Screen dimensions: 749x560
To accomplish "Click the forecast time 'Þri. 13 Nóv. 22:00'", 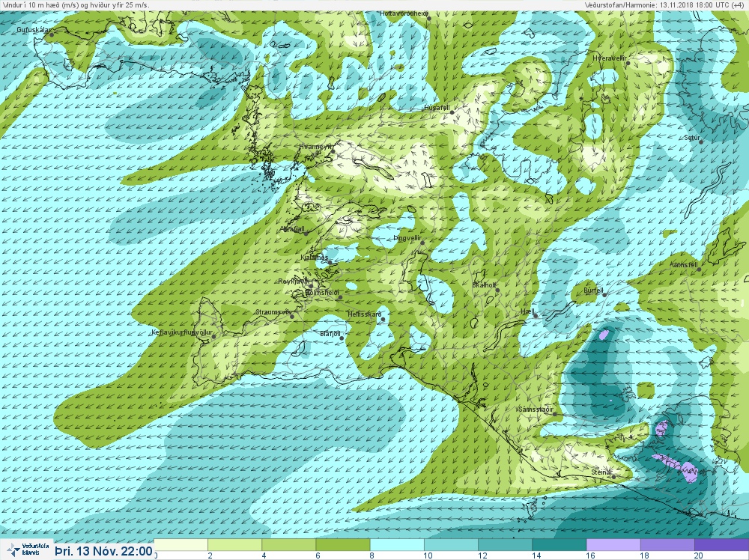I will click(103, 551).
